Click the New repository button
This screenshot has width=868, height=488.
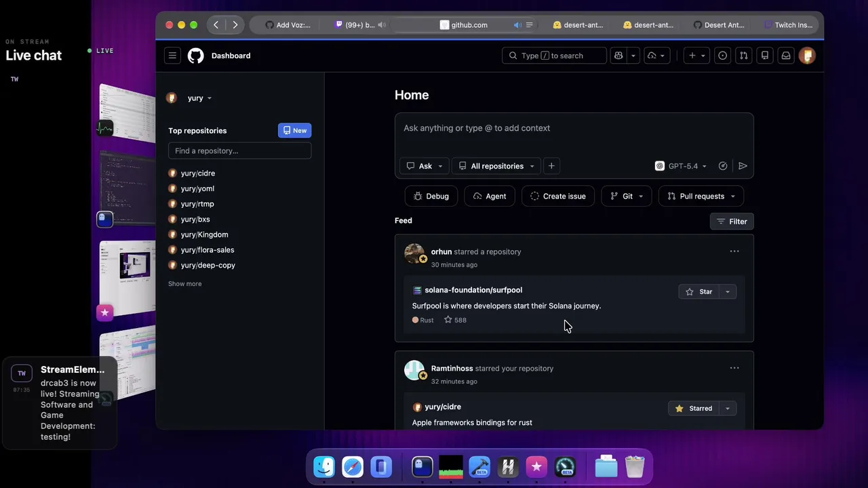(x=295, y=130)
